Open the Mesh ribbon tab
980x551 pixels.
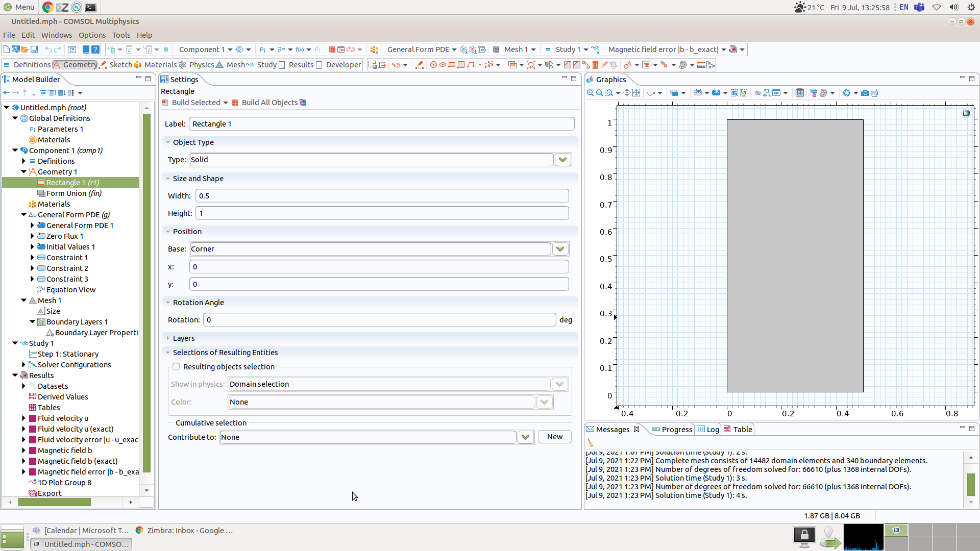[230, 65]
